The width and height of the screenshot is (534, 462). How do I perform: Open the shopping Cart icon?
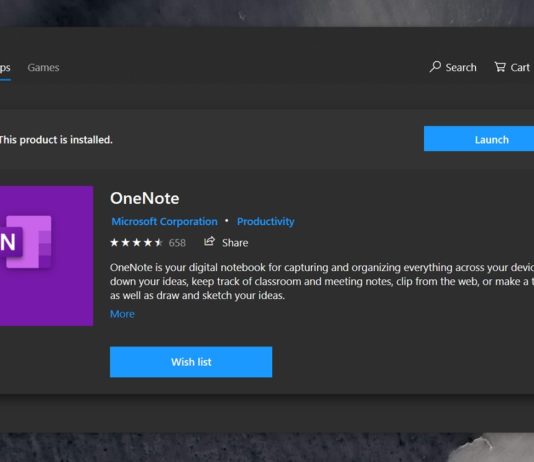pyautogui.click(x=500, y=67)
